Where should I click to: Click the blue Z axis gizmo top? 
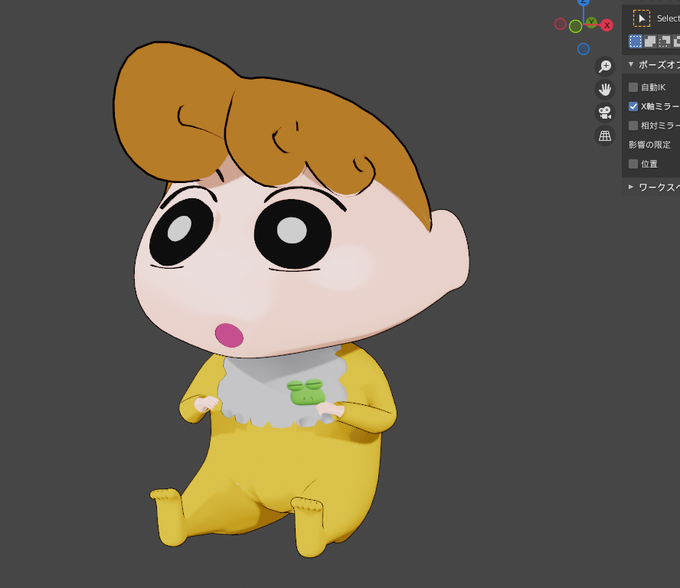(x=583, y=2)
